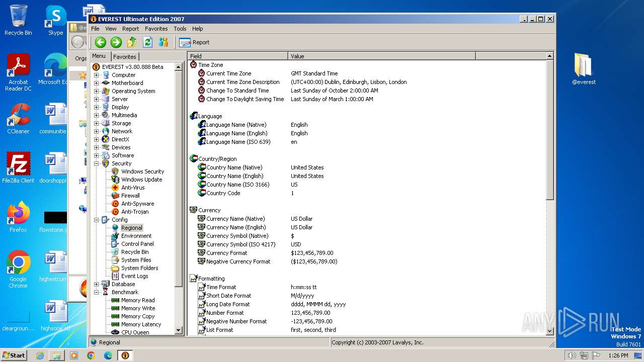Select Software icon in tree
644x362 pixels.
click(106, 155)
